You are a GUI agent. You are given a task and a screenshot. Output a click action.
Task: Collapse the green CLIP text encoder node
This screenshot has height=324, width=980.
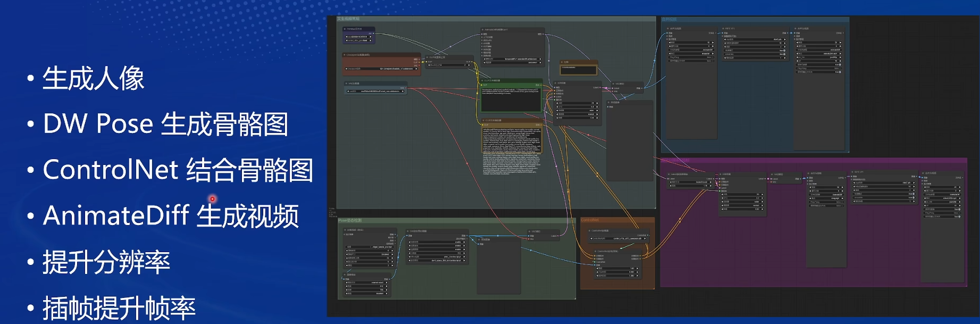tap(483, 81)
